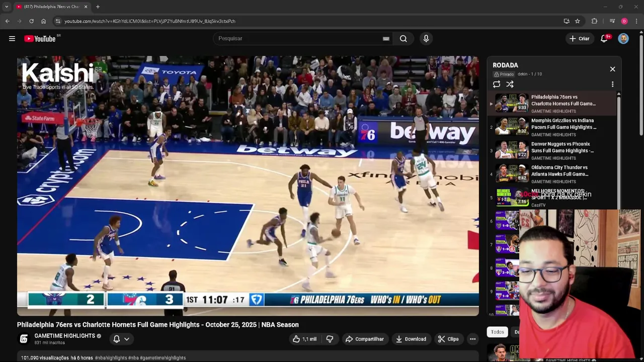The height and width of the screenshot is (362, 644).
Task: Go back in browser
Action: tap(7, 21)
